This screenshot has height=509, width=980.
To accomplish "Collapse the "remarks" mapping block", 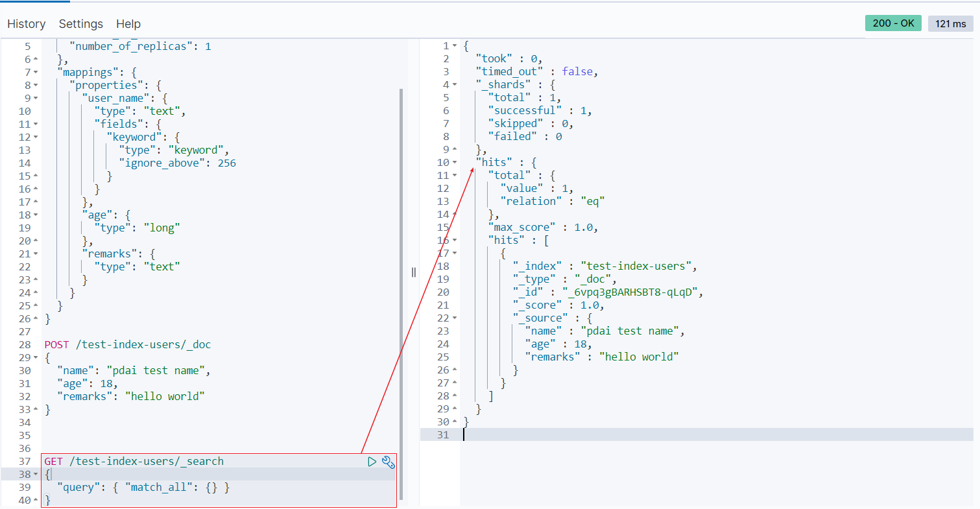I will 36,254.
